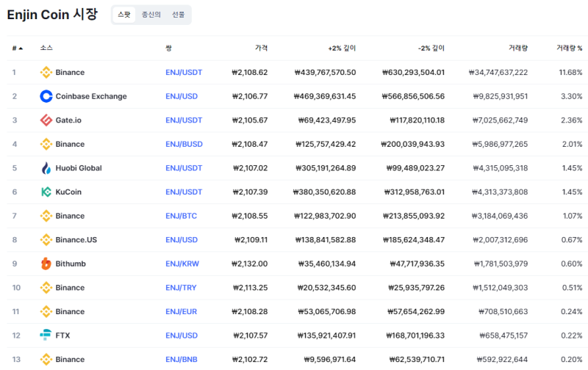The image size is (588, 370).
Task: Click the Binance logo beside ENJ/EUR
Action: pyautogui.click(x=46, y=311)
